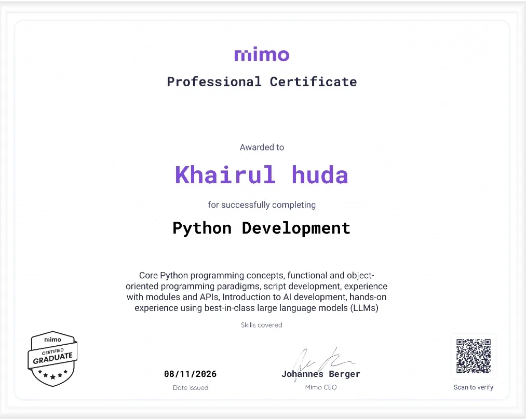Screen dimensions: 526x420
Task: Click the skills description paragraph
Action: click(257, 292)
